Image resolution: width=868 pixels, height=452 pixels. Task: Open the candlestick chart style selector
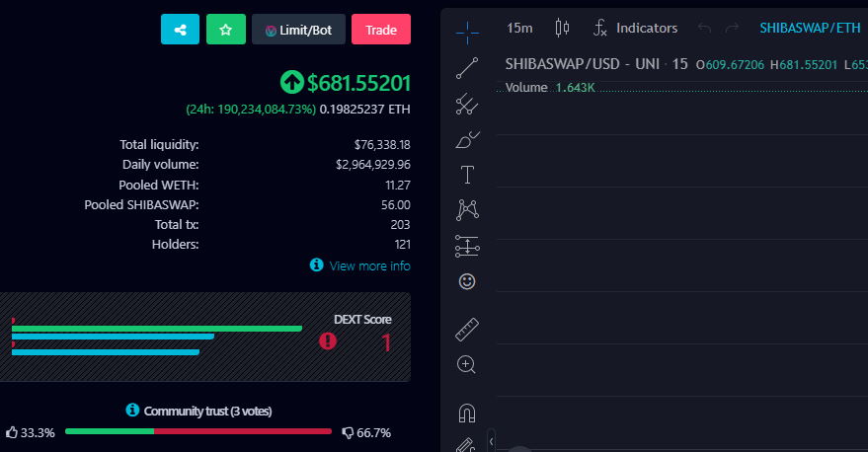[x=562, y=28]
